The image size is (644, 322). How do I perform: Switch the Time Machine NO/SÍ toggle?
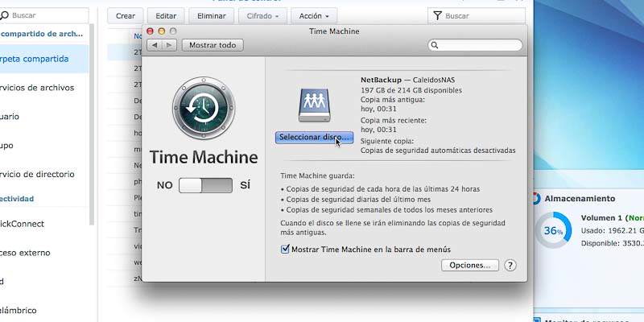(x=206, y=185)
